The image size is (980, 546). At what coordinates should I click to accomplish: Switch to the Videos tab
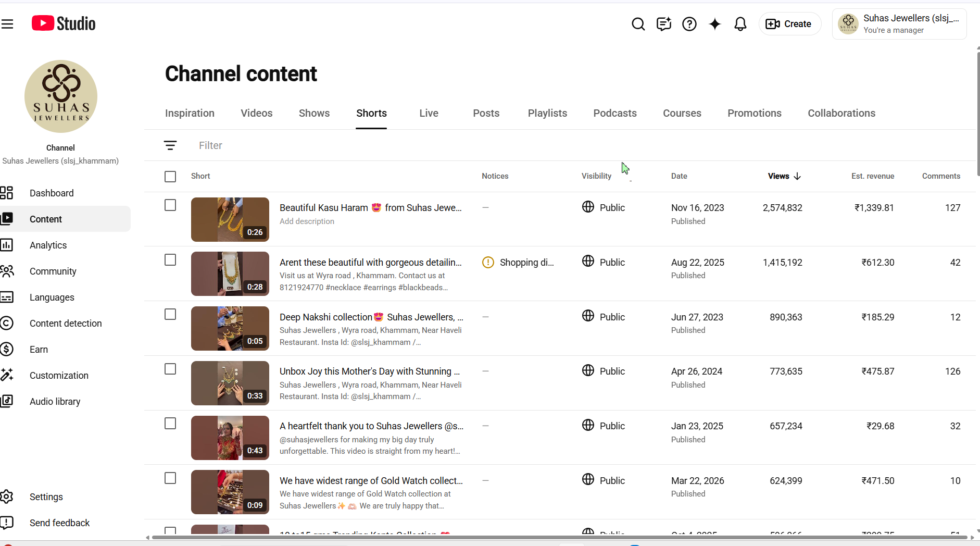[256, 113]
